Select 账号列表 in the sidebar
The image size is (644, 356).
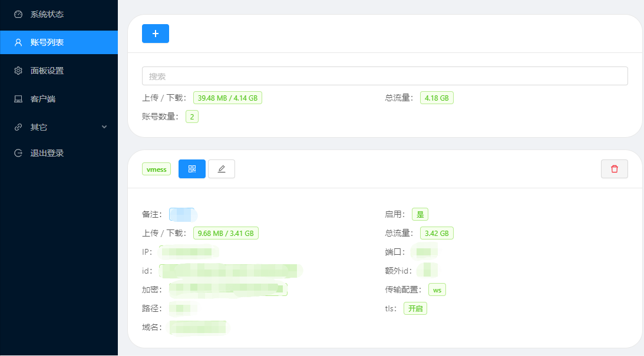tap(47, 42)
